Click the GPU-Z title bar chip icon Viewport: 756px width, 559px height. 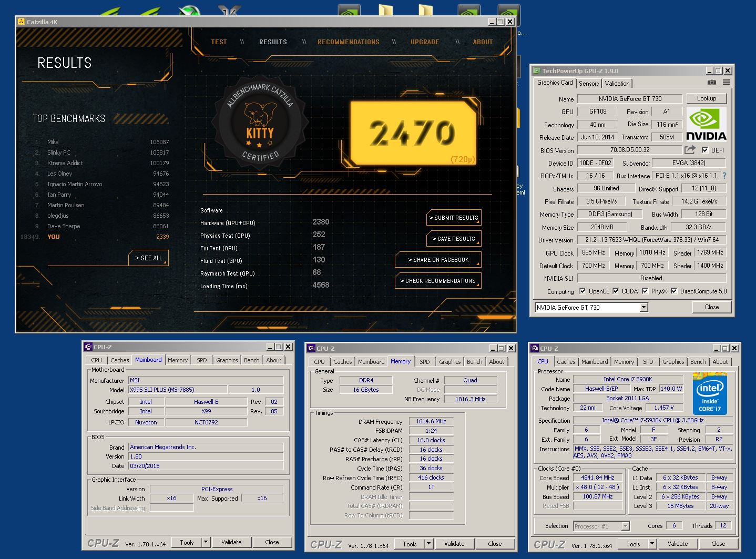click(x=536, y=71)
